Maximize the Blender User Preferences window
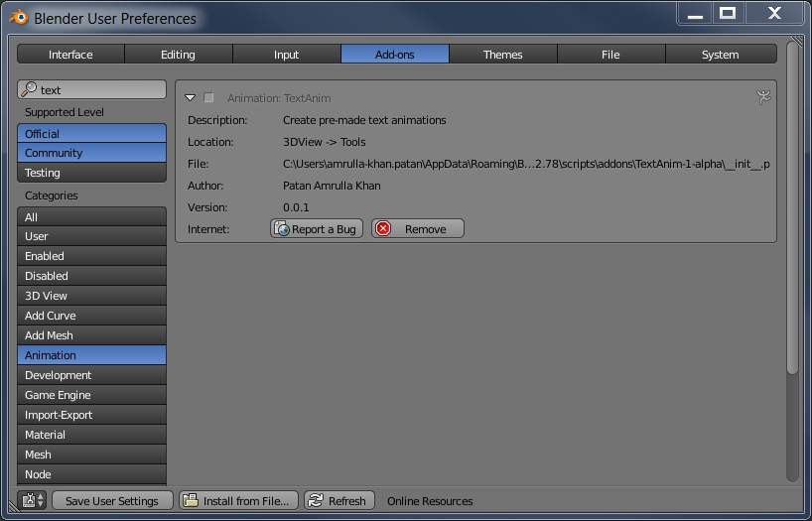 [728, 14]
